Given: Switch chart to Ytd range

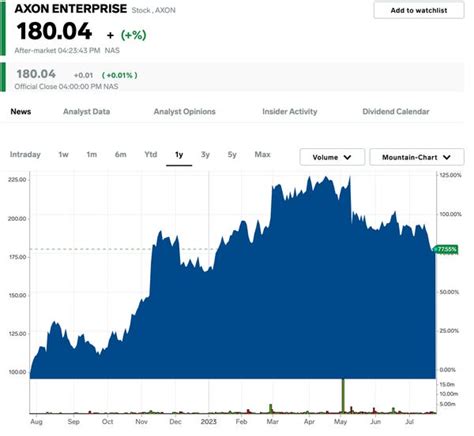Looking at the screenshot, I should click(x=151, y=155).
